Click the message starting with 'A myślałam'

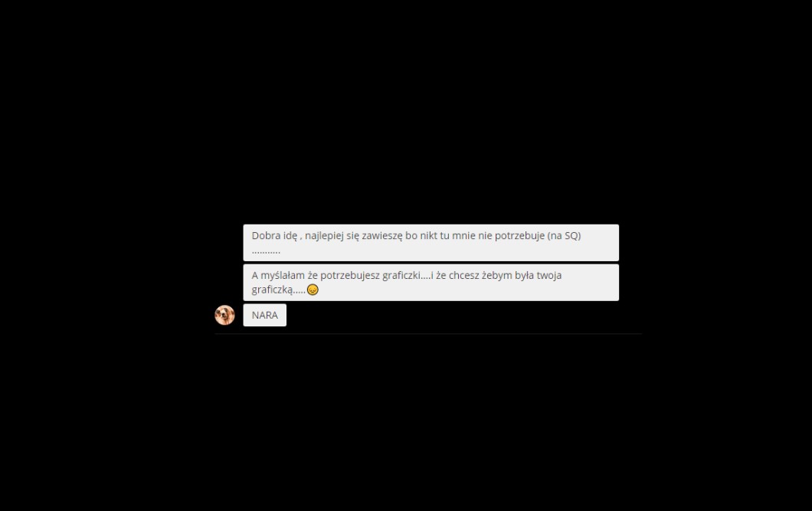(x=431, y=282)
